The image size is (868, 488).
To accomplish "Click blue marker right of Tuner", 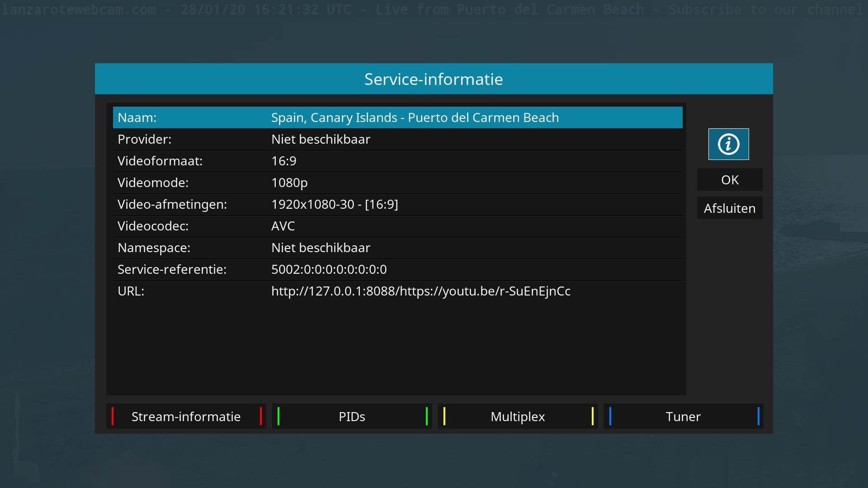I will [758, 416].
